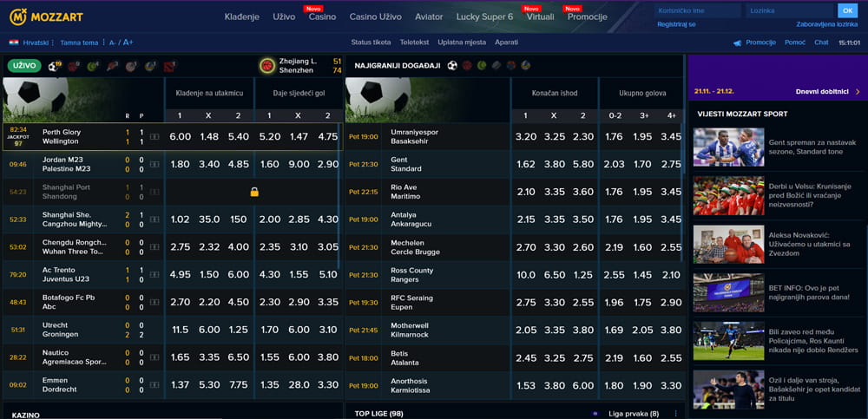This screenshot has height=419, width=868.
Task: Open Promocije in main navigation
Action: click(588, 16)
